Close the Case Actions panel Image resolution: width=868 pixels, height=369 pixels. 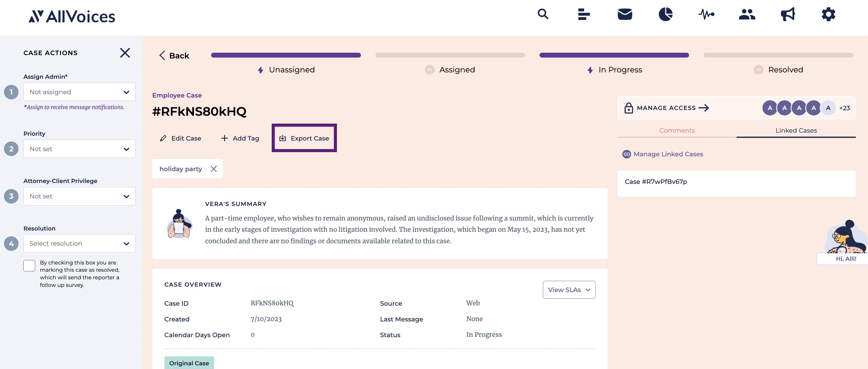tap(125, 53)
